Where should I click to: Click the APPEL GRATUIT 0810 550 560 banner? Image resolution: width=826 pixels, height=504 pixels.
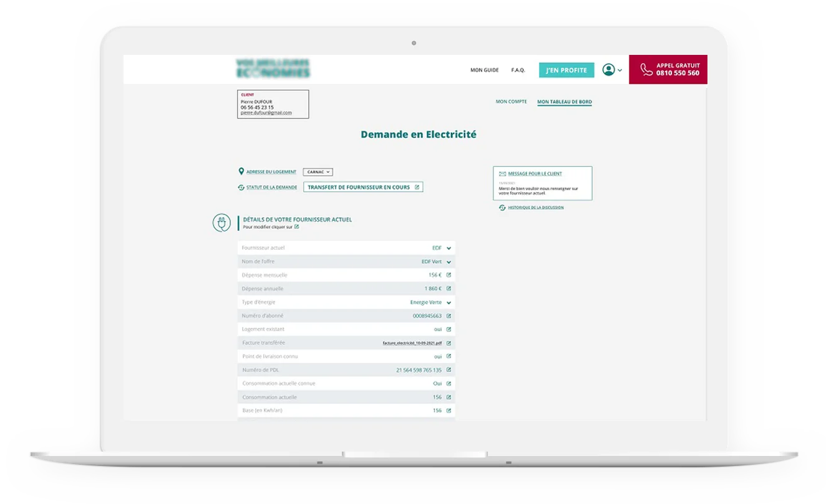tap(668, 69)
